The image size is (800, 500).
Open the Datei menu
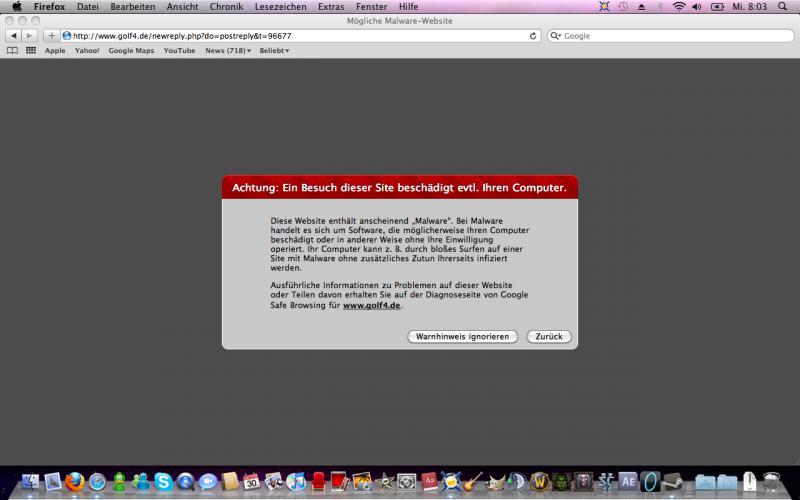pos(88,7)
